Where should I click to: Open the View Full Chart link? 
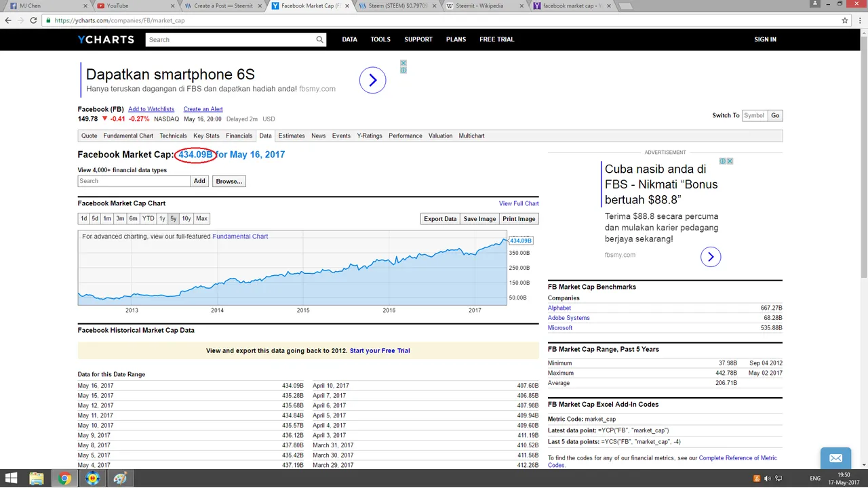(519, 203)
